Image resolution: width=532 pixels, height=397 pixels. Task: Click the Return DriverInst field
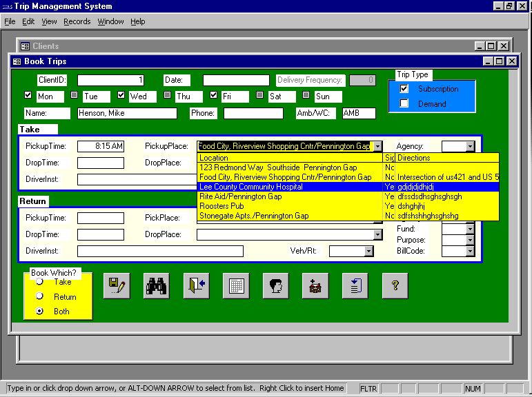160,251
